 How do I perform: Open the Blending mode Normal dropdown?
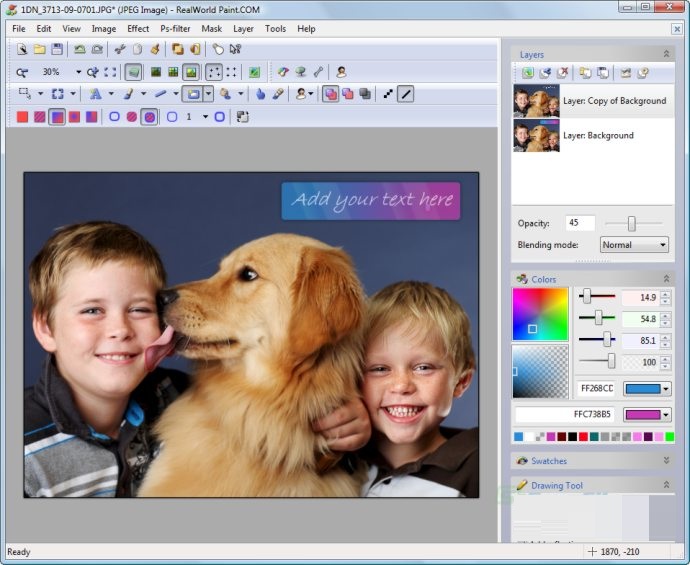point(634,245)
